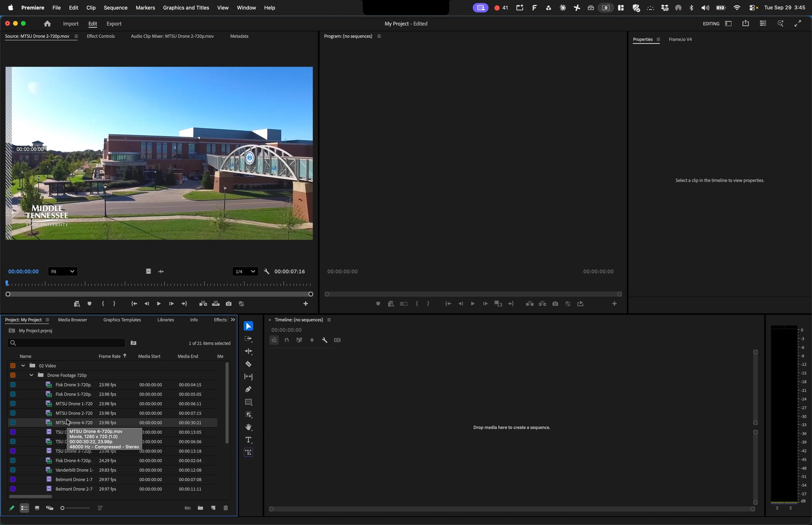Viewport: 812px width, 525px height.
Task: Open Quick Export share icon
Action: click(x=745, y=24)
